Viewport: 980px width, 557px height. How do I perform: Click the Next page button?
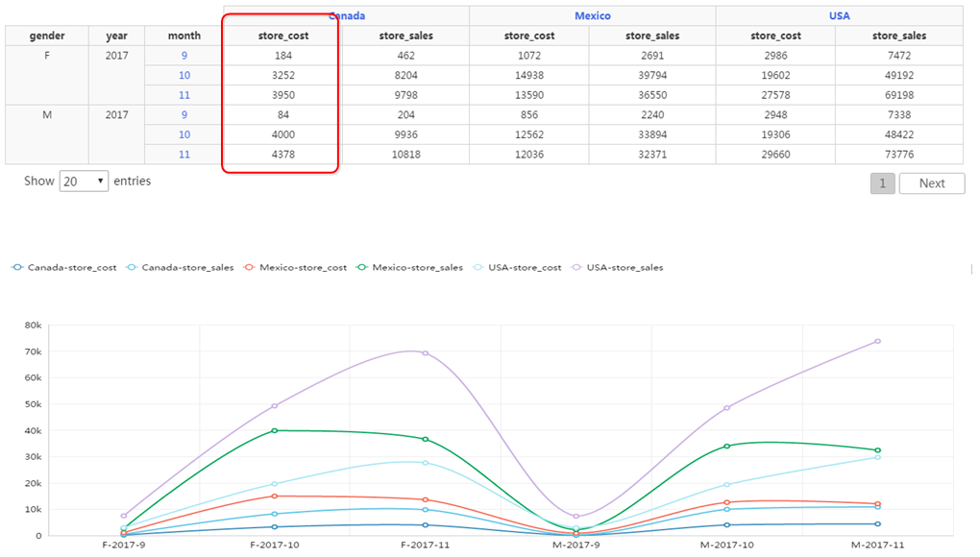tap(931, 183)
